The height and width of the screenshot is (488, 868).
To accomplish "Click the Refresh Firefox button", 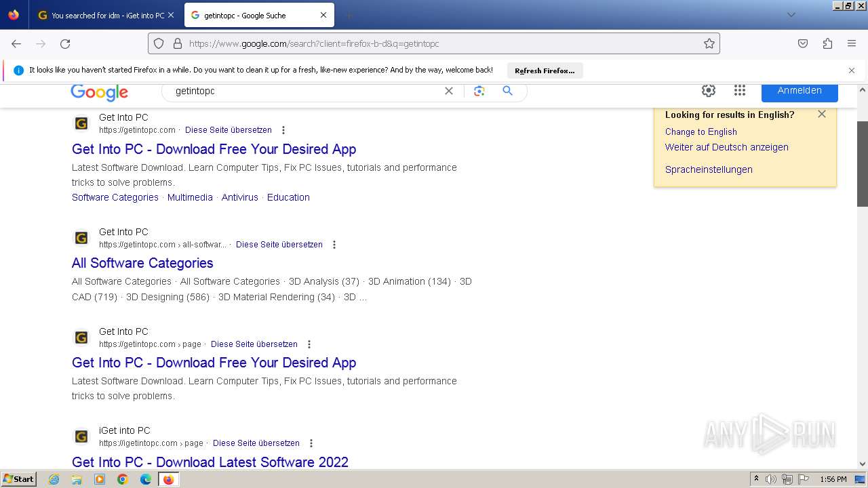I will (x=545, y=70).
